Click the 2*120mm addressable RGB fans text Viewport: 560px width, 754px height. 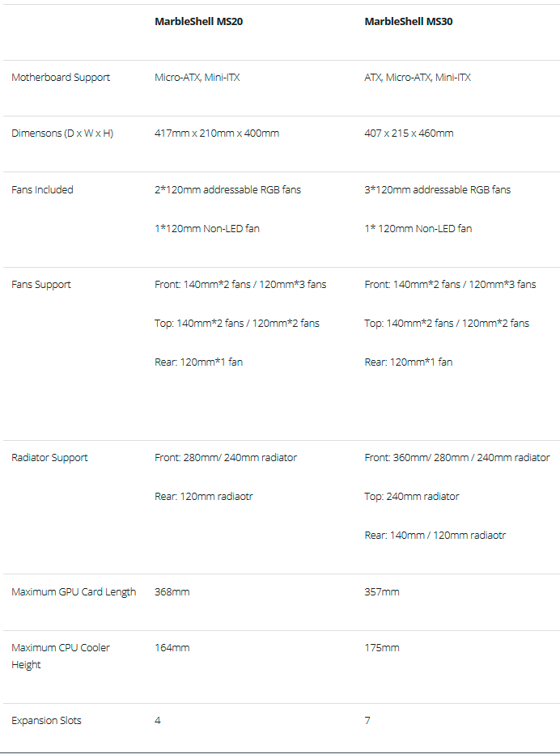[x=227, y=190]
